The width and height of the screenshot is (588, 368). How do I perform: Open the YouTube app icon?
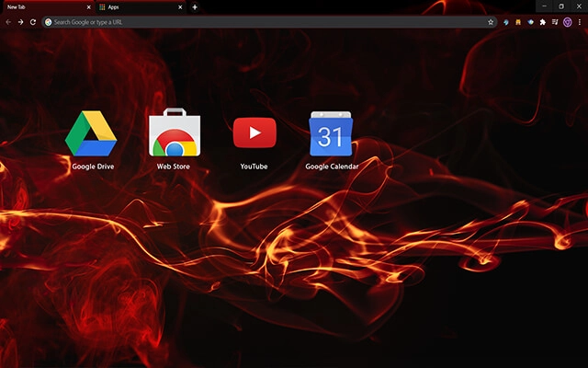pyautogui.click(x=254, y=132)
